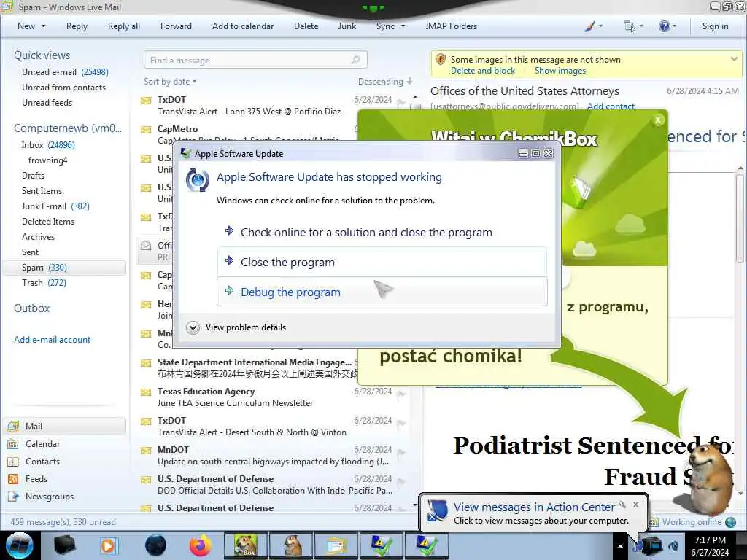Click Reply in Windows Live Mail toolbar

pos(77,26)
